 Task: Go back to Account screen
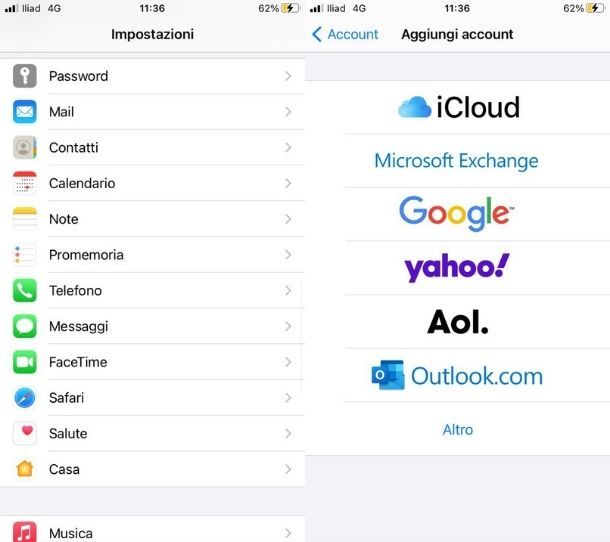coord(345,34)
